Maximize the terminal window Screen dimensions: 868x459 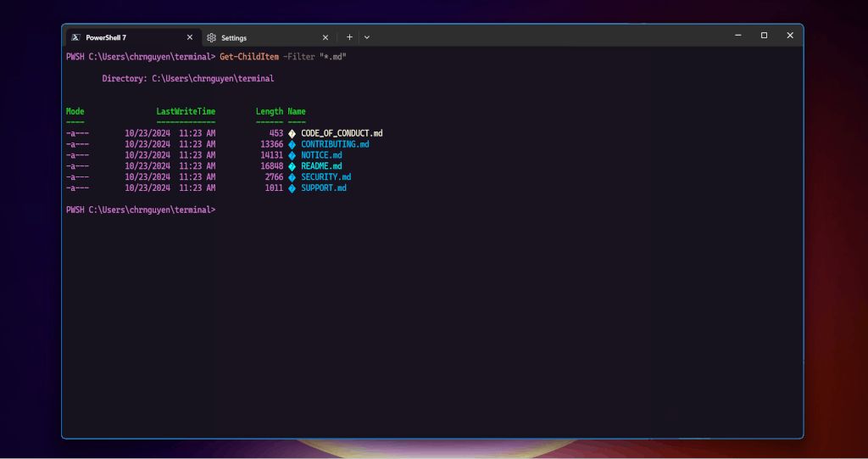point(764,36)
